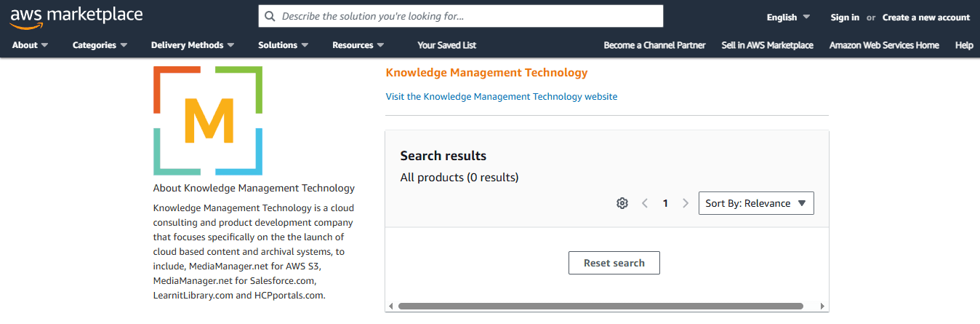Click the Search results heading
This screenshot has width=980, height=324.
(x=443, y=156)
